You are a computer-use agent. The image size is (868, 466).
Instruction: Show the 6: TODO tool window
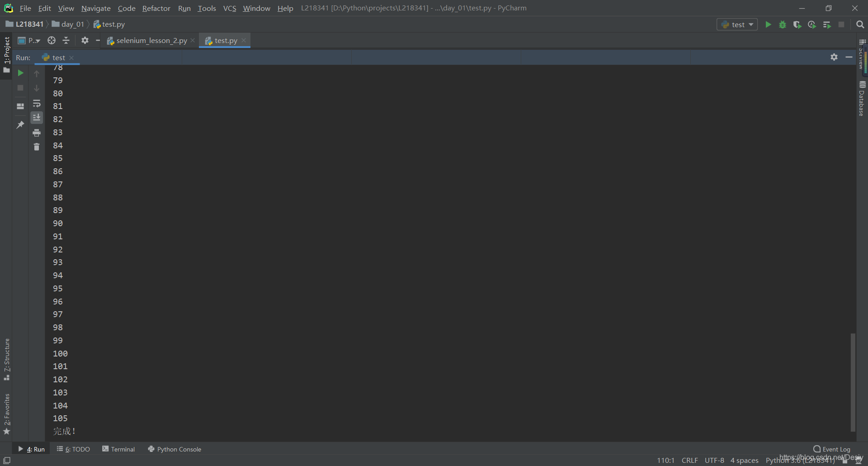[x=73, y=449]
